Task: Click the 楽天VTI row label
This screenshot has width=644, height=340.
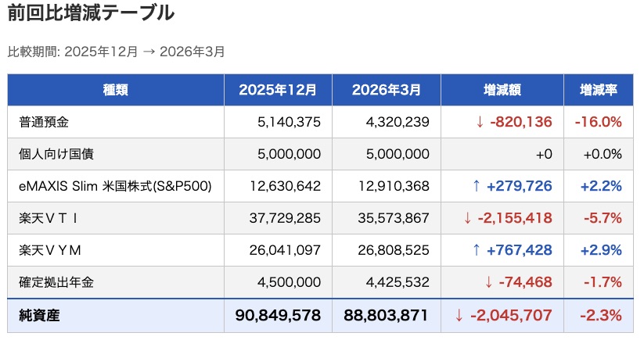Action: click(x=49, y=218)
